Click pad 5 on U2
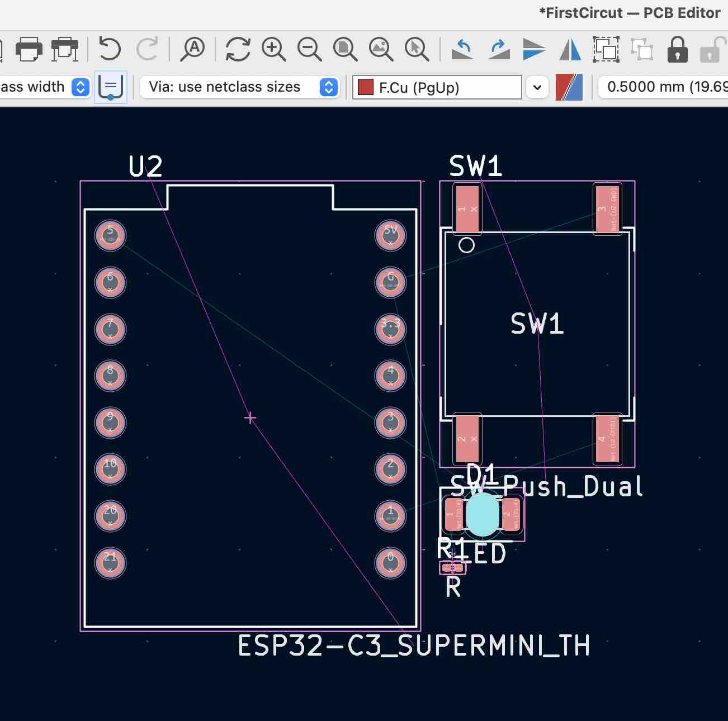The width and height of the screenshot is (728, 721). [111, 235]
